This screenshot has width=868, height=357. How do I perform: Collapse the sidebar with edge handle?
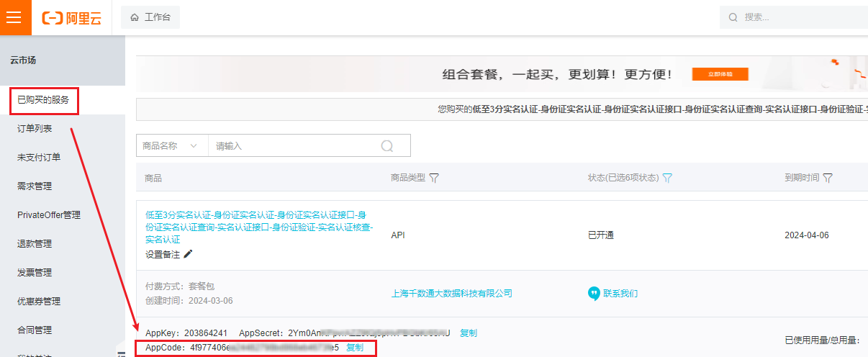point(122,350)
